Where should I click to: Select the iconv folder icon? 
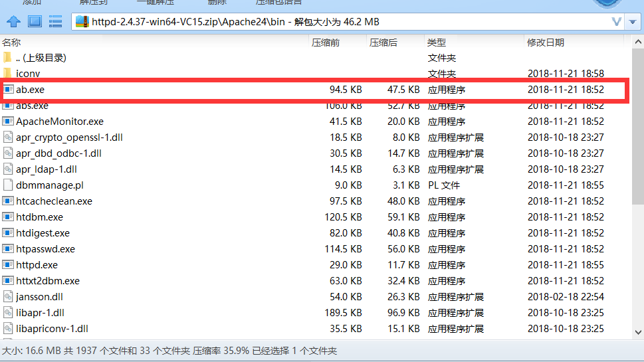tap(7, 74)
